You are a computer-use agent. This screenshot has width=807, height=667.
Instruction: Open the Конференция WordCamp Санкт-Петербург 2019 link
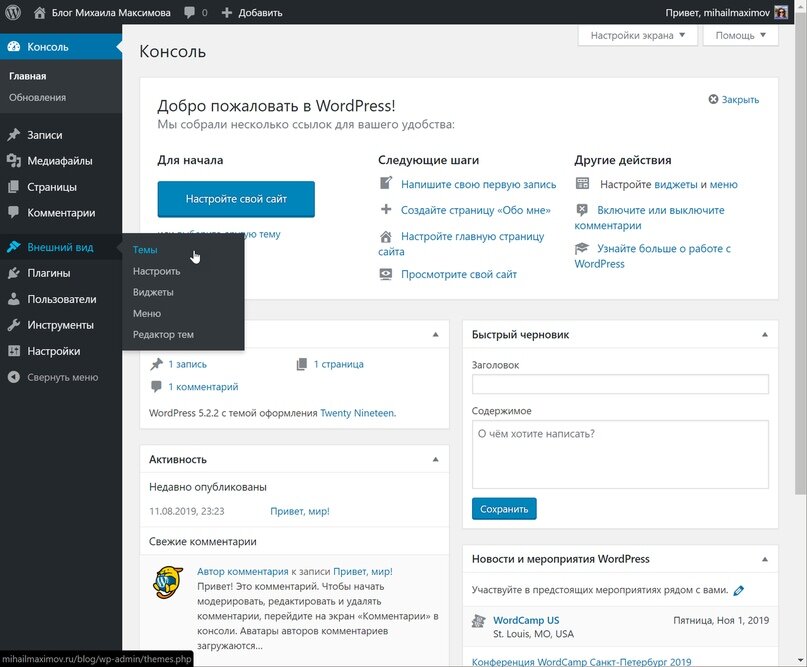tap(582, 661)
